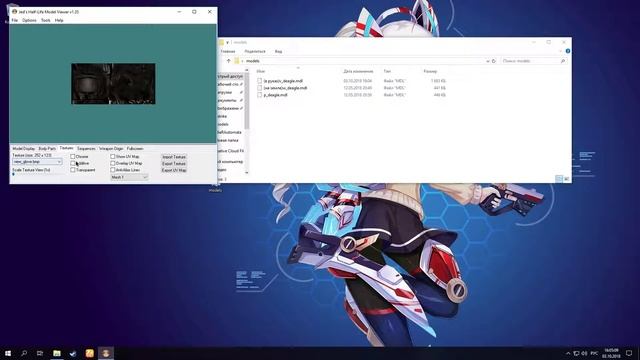Open the orange app on the taskbar
The height and width of the screenshot is (360, 640).
[x=90, y=353]
